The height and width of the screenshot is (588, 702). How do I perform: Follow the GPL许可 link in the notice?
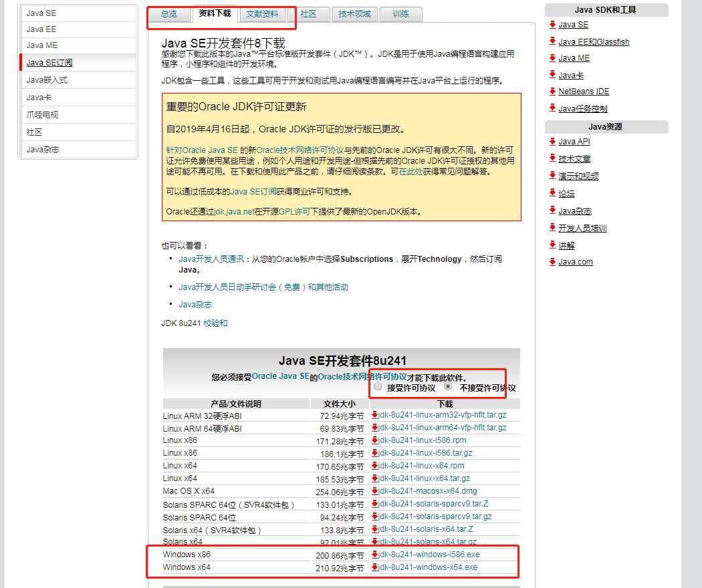click(x=295, y=212)
